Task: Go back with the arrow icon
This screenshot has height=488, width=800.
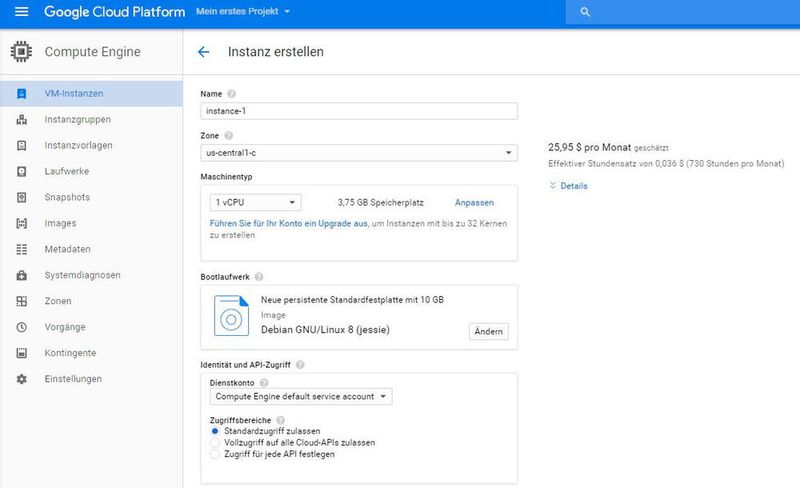Action: [x=204, y=52]
